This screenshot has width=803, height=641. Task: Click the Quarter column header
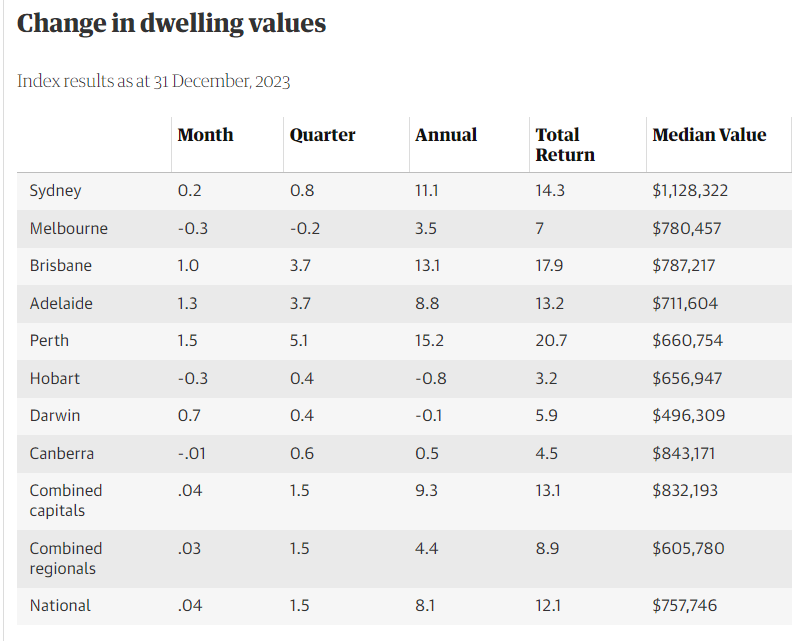coord(322,135)
